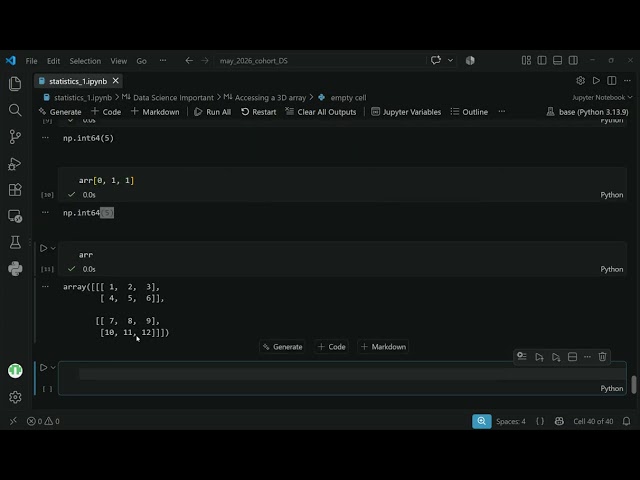640x480 pixels.
Task: Toggle the primary side bar layout button
Action: click(542, 60)
